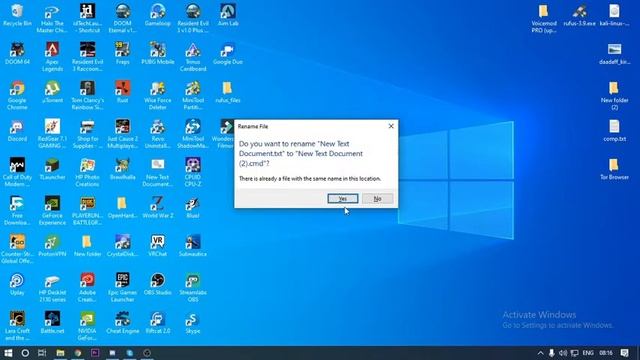
Task: Select the OpenHardware folder icon
Action: coord(122,207)
